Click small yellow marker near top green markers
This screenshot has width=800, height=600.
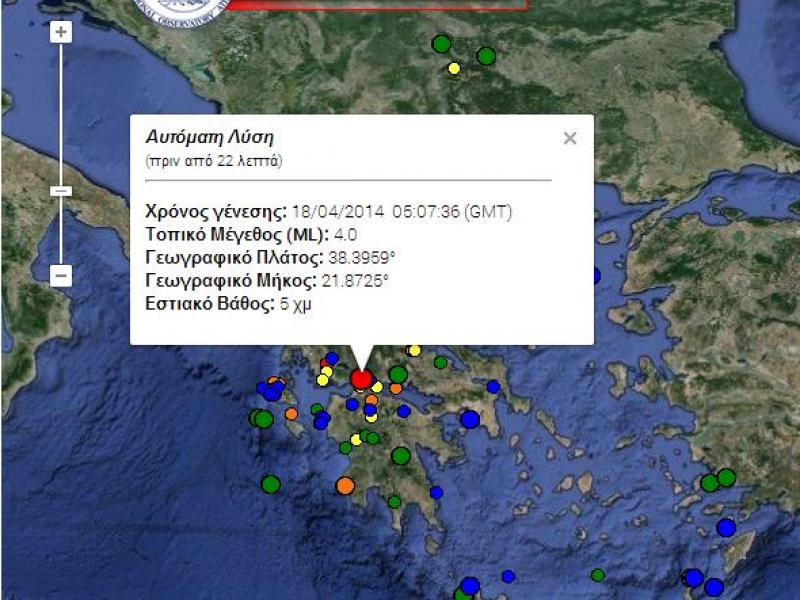coord(454,68)
